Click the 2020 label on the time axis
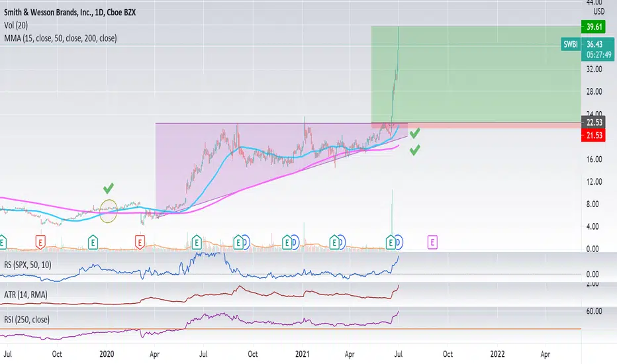This screenshot has height=364, width=617. 107,354
